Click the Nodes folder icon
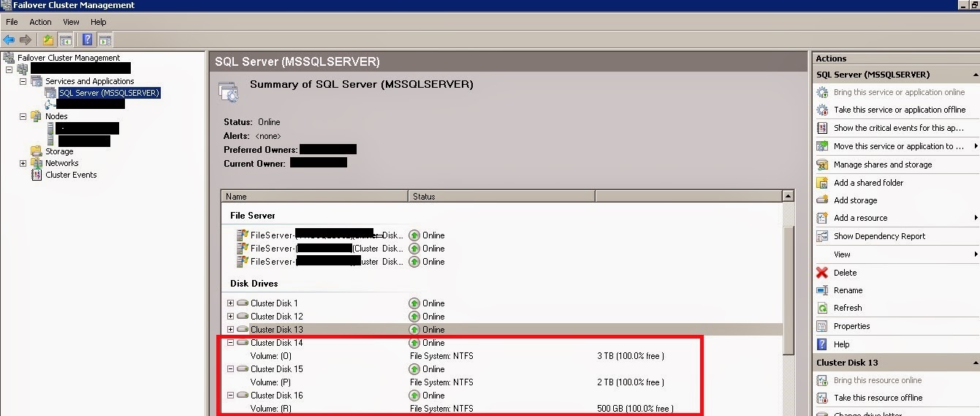This screenshot has width=980, height=416. (x=36, y=116)
